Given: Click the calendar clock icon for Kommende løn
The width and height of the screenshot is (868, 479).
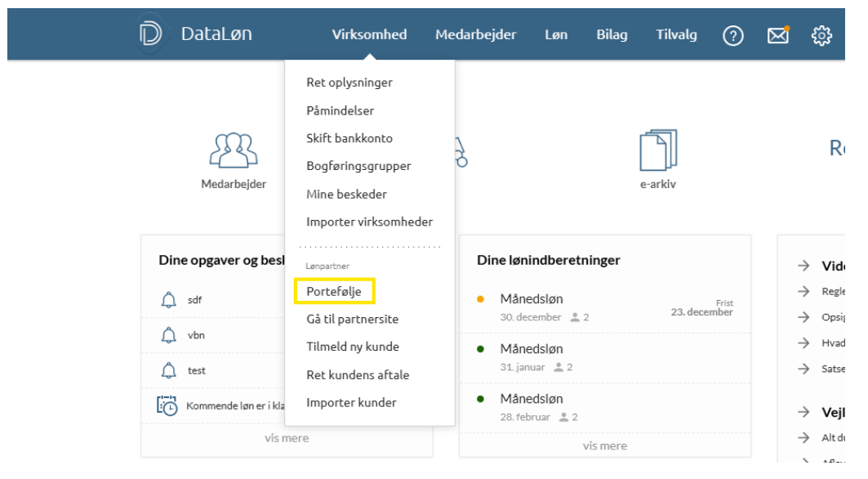Looking at the screenshot, I should [x=167, y=405].
